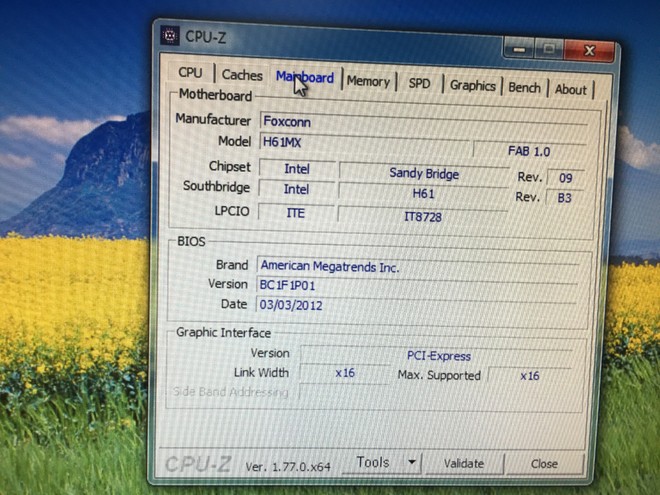Screen dimensions: 660x495
Task: Click the chipset Rev. 09 value
Action: [x=566, y=178]
